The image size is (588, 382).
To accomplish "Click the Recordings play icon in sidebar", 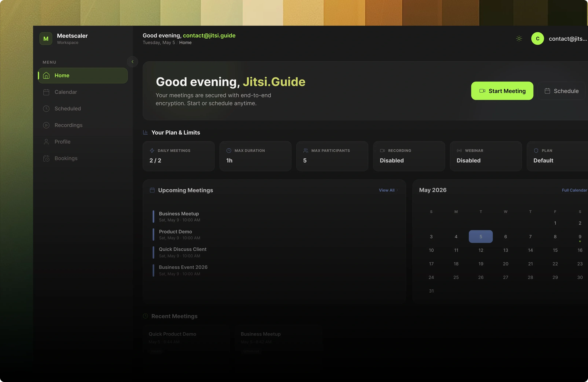I will pos(46,125).
